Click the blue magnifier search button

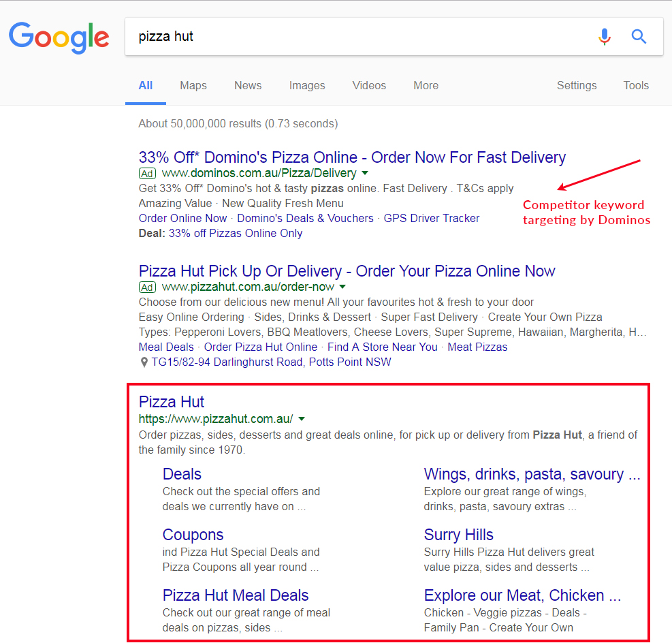click(x=639, y=36)
